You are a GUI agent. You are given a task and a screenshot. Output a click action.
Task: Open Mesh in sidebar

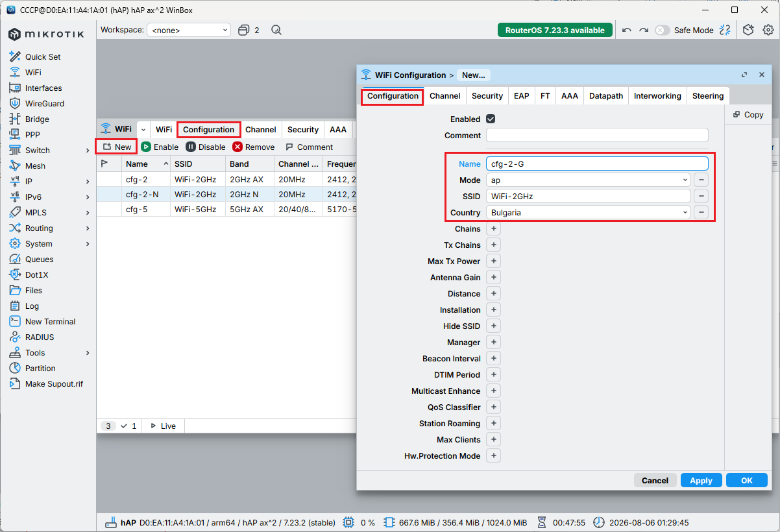35,165
